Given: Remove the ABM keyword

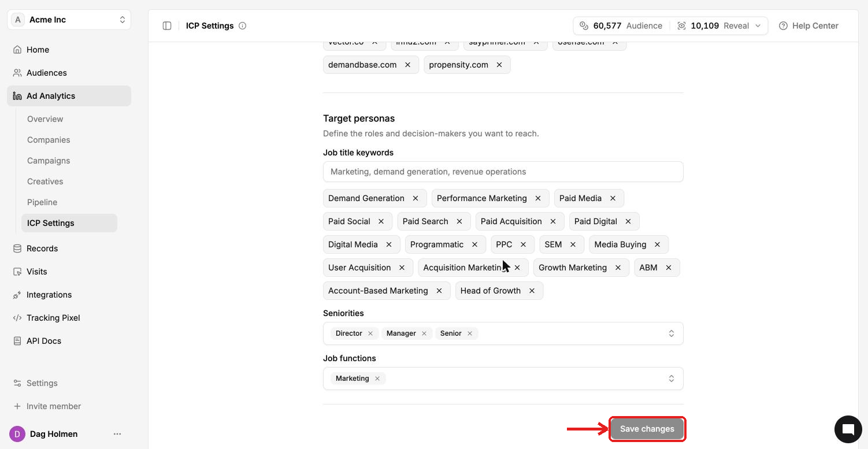Looking at the screenshot, I should click(x=669, y=268).
